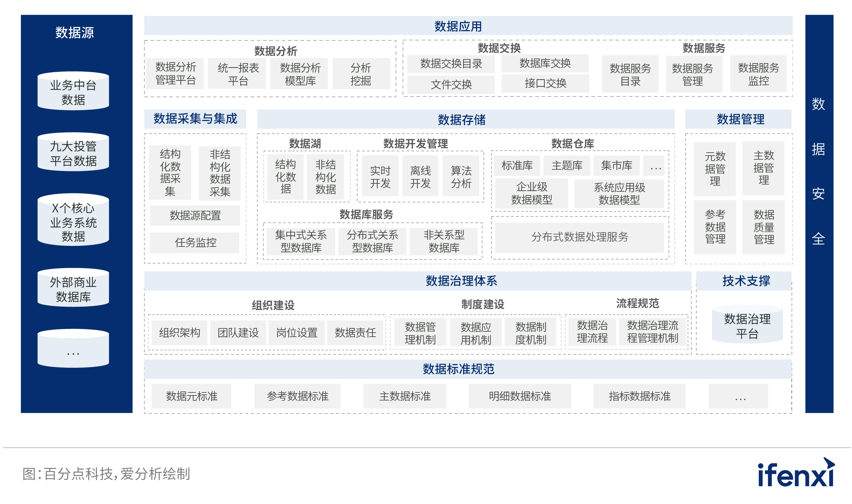Click the 任务监控 box
Image resolution: width=852 pixels, height=504 pixels.
(x=194, y=242)
